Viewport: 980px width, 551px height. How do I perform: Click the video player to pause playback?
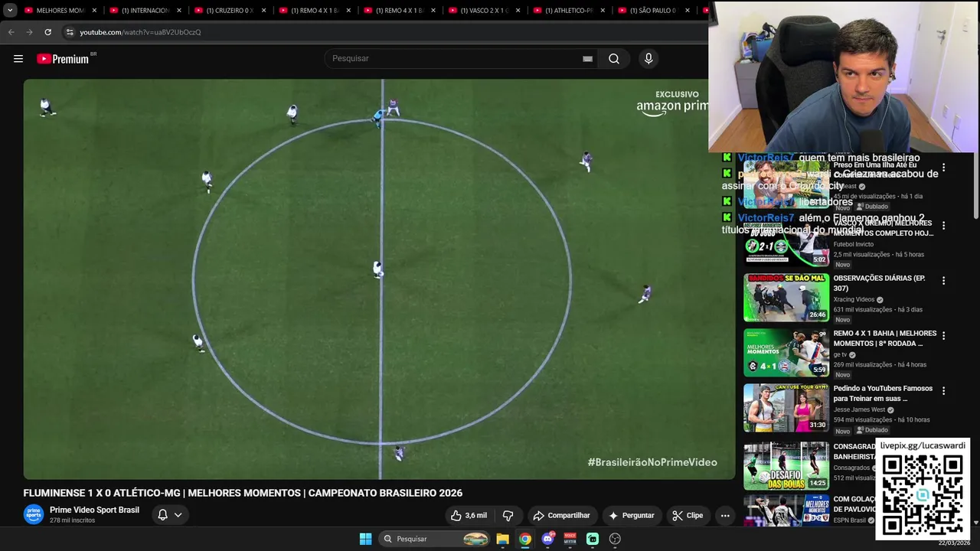[x=379, y=279]
